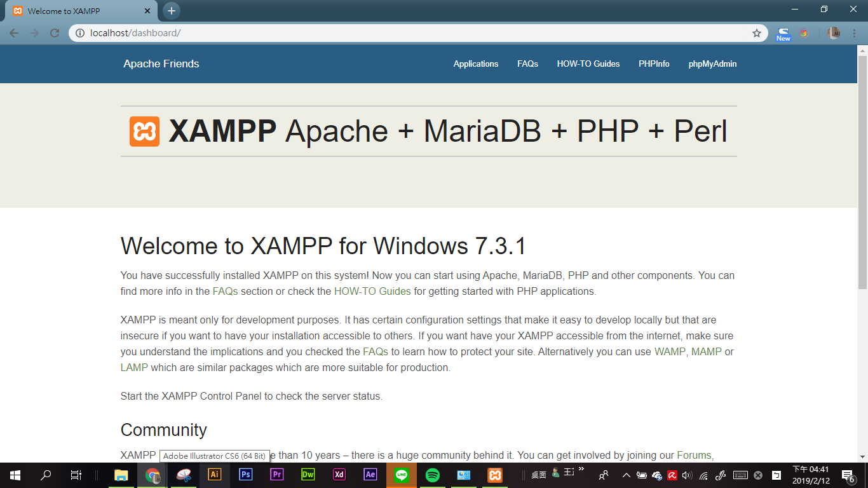Select the Welcome to XAMPP browser tab
This screenshot has width=868, height=488.
(81, 11)
